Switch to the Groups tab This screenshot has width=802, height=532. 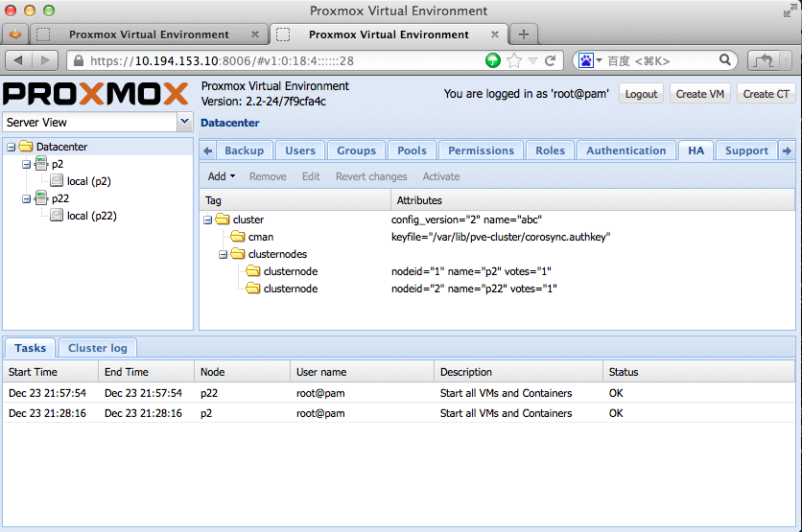[x=356, y=150]
